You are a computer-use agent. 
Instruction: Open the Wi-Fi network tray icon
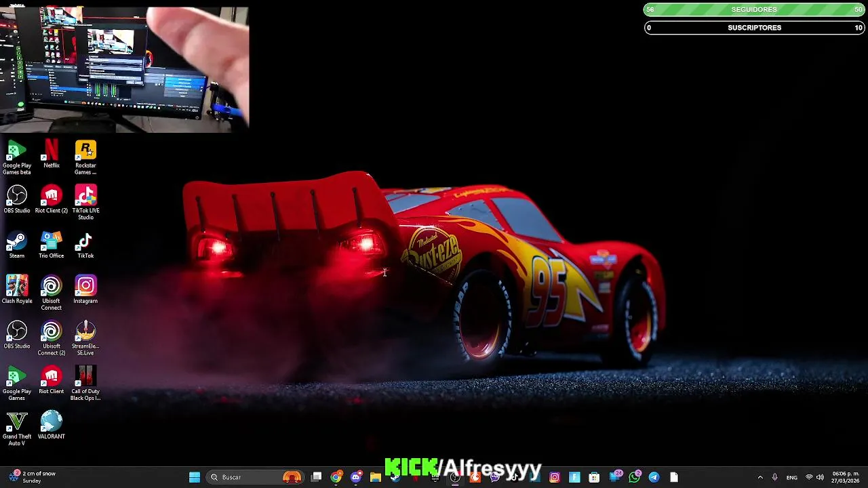point(809,477)
